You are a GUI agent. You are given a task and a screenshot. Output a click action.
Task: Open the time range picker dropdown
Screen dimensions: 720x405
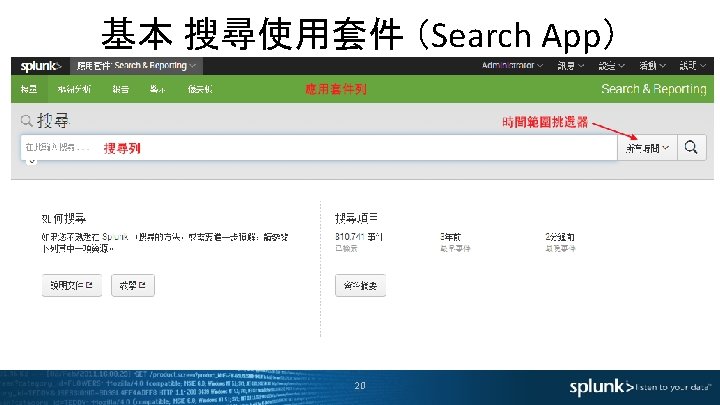647,148
